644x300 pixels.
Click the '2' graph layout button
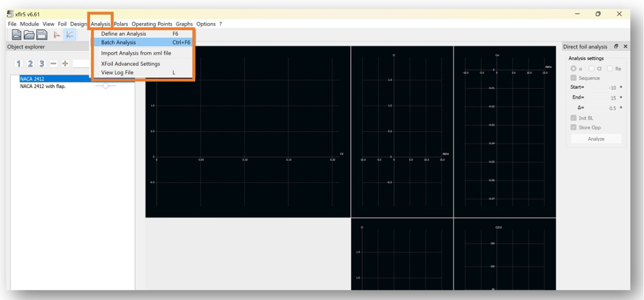click(x=30, y=63)
